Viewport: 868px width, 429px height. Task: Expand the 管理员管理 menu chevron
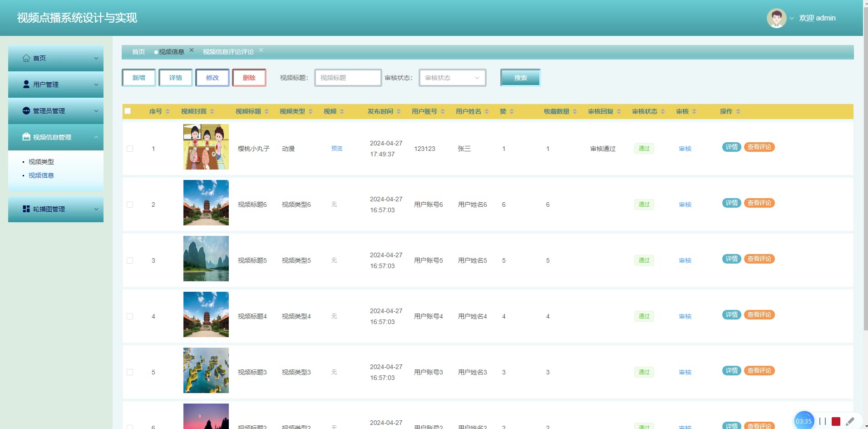96,111
